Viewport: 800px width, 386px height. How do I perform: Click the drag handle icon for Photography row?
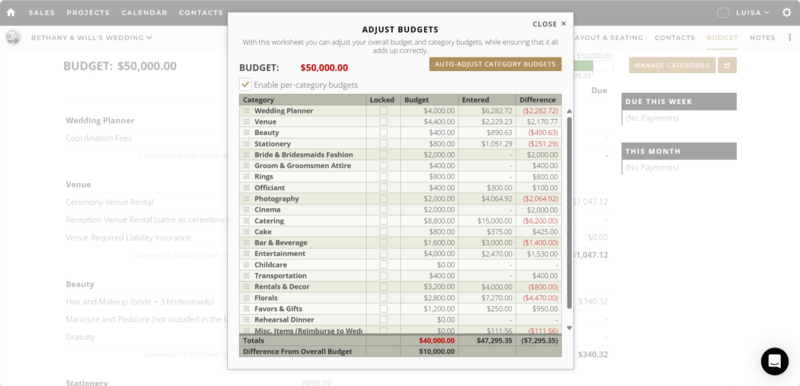(246, 199)
